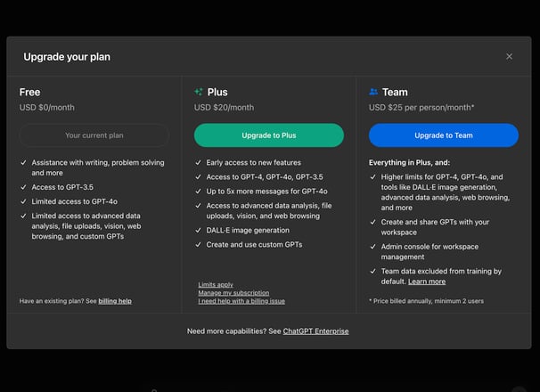The image size is (540, 392).
Task: Click checkmark beside Create and use custom GPTs
Action: point(198,245)
